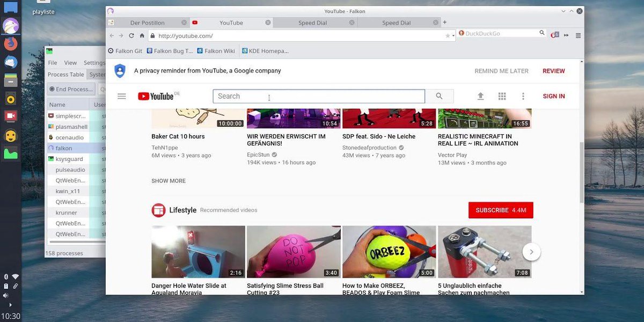Open the Danger Hole Water Slide thumbnail
Image resolution: width=644 pixels, height=322 pixels.
point(198,252)
